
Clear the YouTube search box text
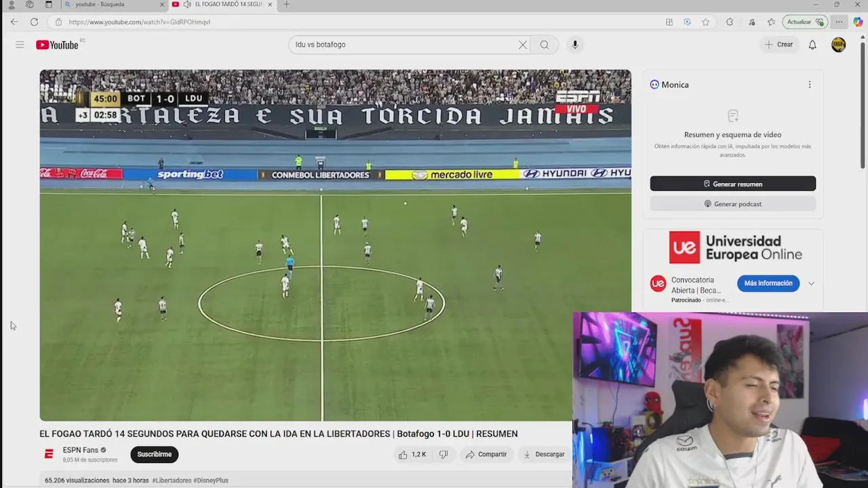coord(522,45)
